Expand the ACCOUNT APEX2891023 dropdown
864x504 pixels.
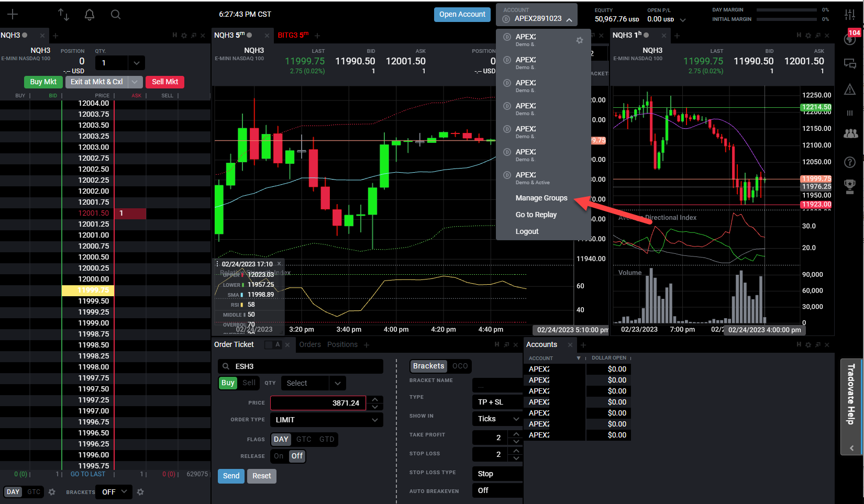(537, 15)
